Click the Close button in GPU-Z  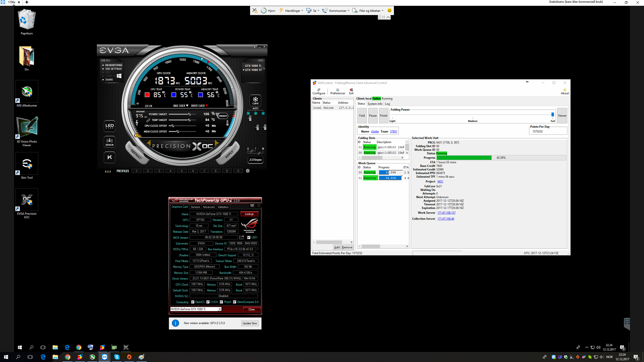tap(251, 309)
